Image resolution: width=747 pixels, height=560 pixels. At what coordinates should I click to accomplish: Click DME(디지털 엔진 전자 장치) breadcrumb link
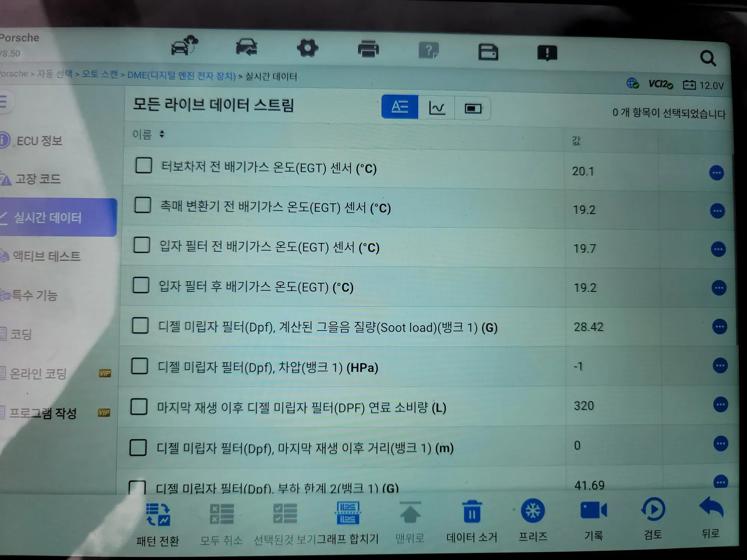point(182,75)
